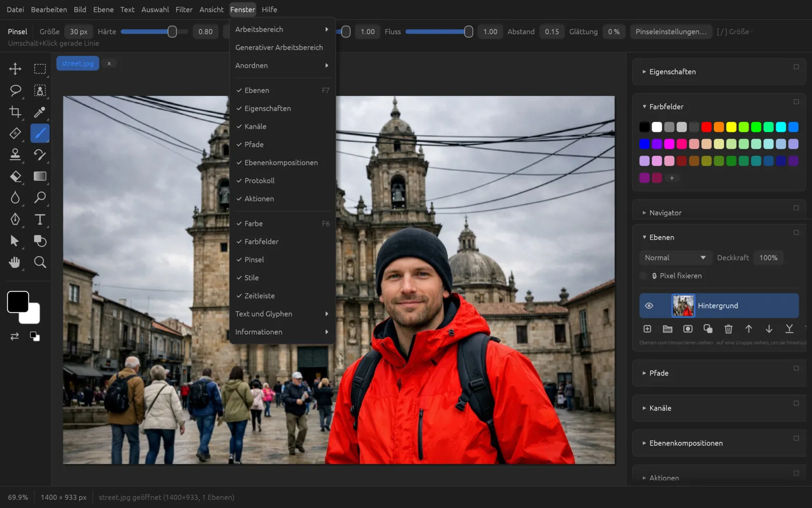This screenshot has height=508, width=812.
Task: Create new layer group with folder icon
Action: (x=667, y=329)
